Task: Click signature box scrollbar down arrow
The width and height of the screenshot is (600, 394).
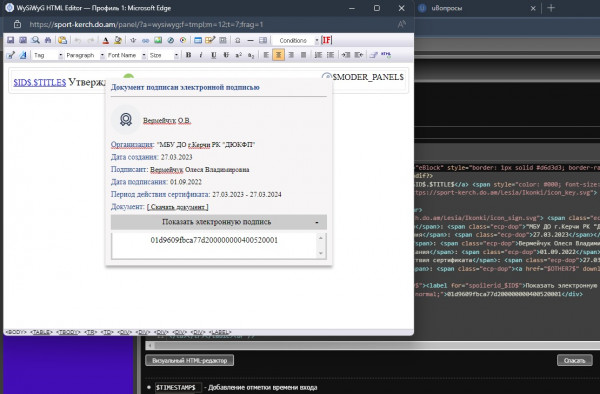Action: pos(321,253)
